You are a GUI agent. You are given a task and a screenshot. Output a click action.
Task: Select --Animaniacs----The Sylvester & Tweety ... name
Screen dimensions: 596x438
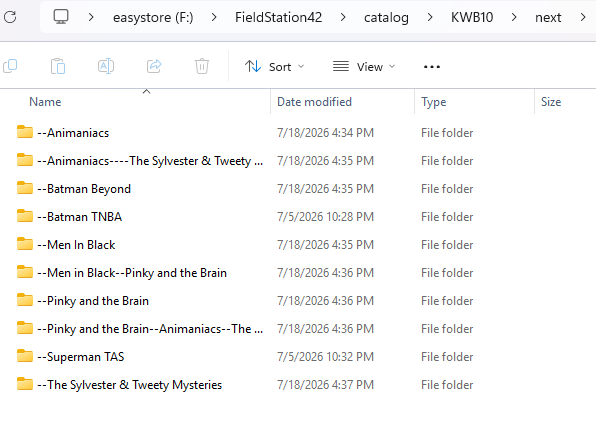click(x=150, y=161)
